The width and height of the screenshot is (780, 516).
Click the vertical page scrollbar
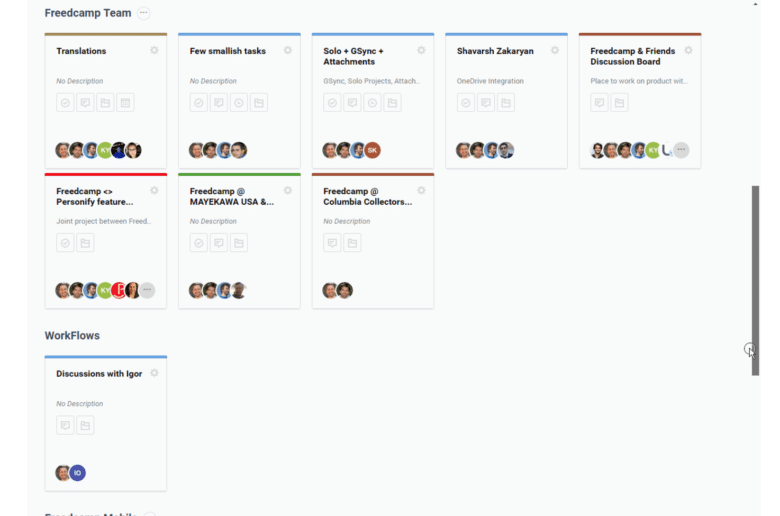755,280
